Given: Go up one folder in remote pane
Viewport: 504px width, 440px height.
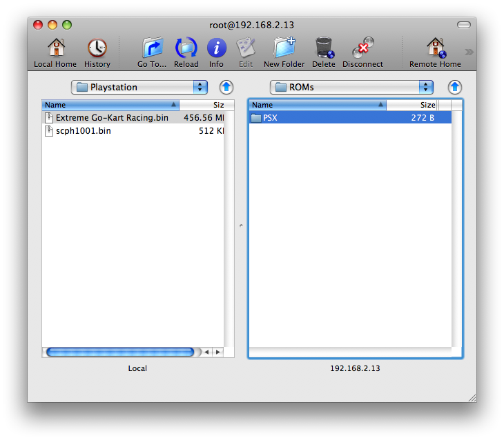Looking at the screenshot, I should (x=454, y=88).
